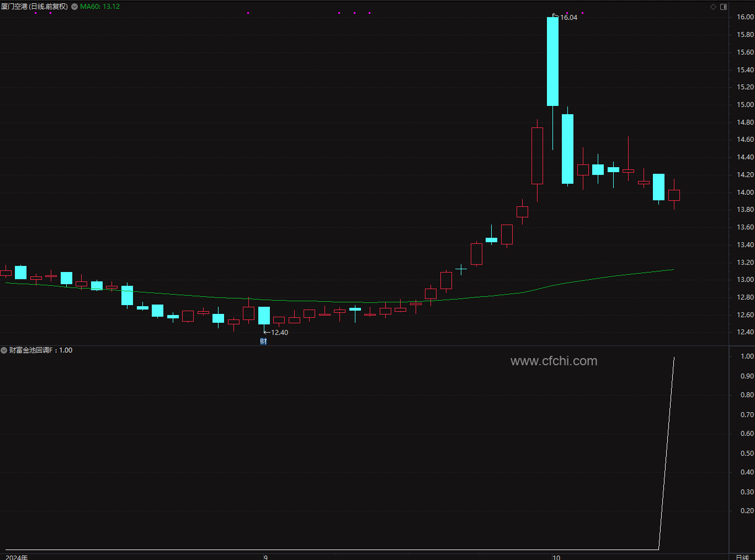The height and width of the screenshot is (560, 755).
Task: Click the 13.00 price axis label
Action: (x=745, y=280)
